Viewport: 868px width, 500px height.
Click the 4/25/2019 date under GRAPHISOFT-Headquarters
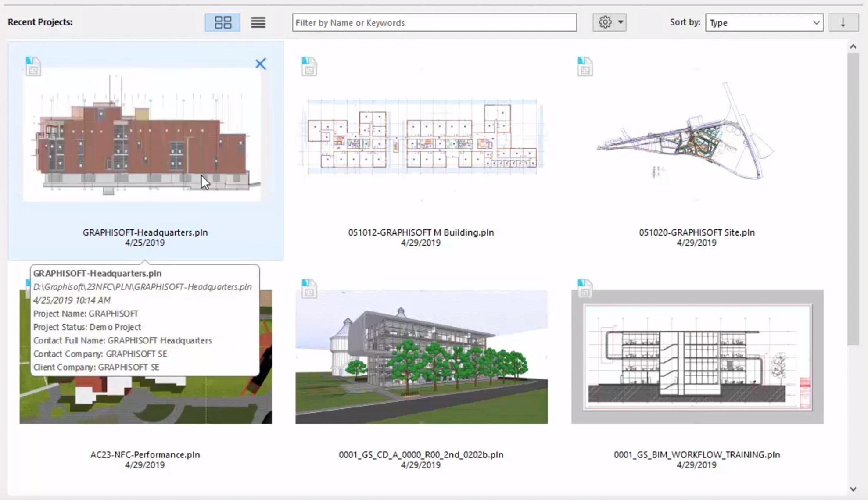tap(145, 243)
